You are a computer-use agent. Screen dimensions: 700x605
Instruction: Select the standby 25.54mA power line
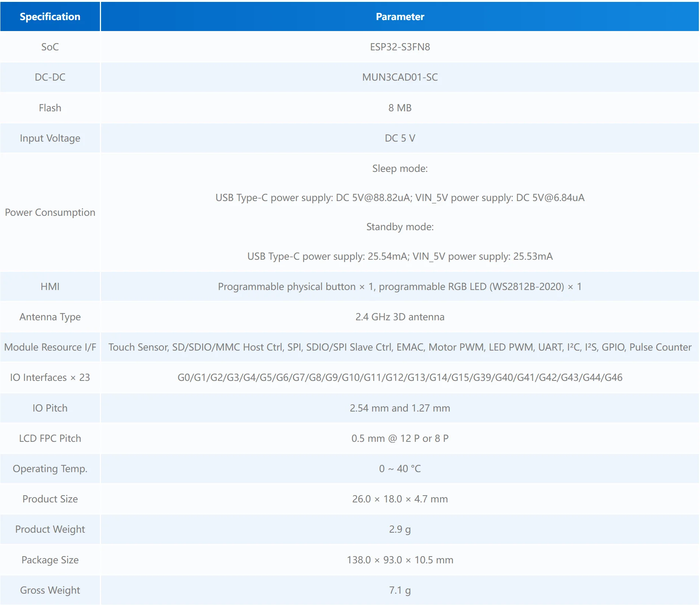click(x=400, y=256)
